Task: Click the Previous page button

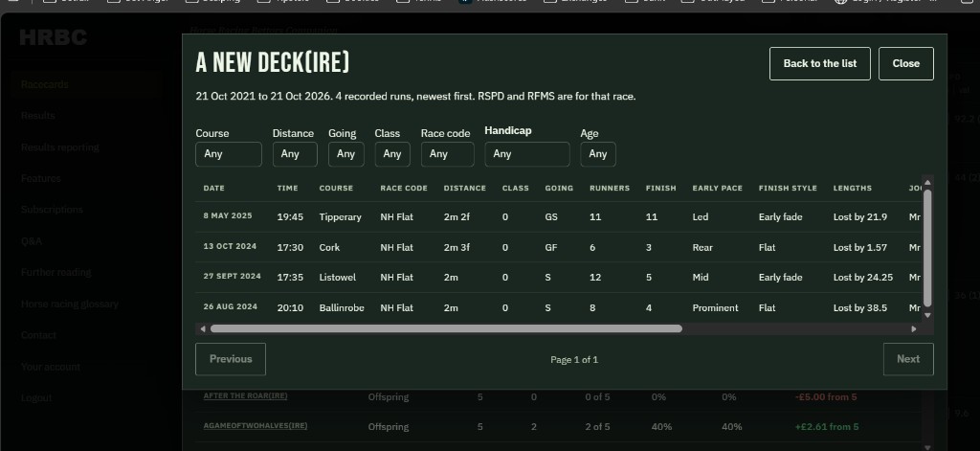Action: pos(231,359)
